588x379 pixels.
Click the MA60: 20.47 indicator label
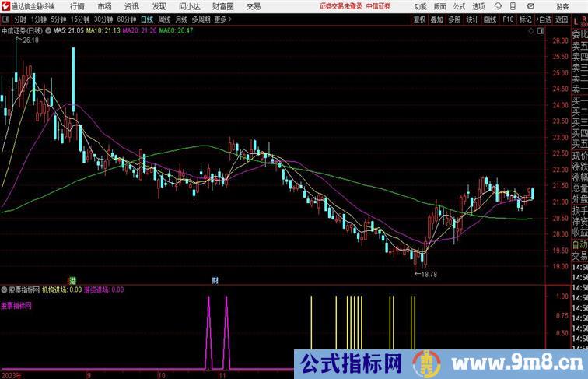coord(176,31)
